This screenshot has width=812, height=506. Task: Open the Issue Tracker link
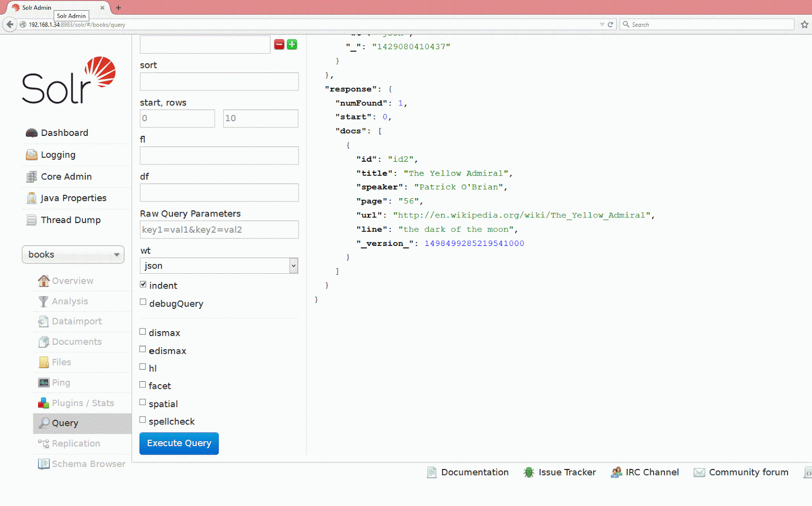click(560, 473)
